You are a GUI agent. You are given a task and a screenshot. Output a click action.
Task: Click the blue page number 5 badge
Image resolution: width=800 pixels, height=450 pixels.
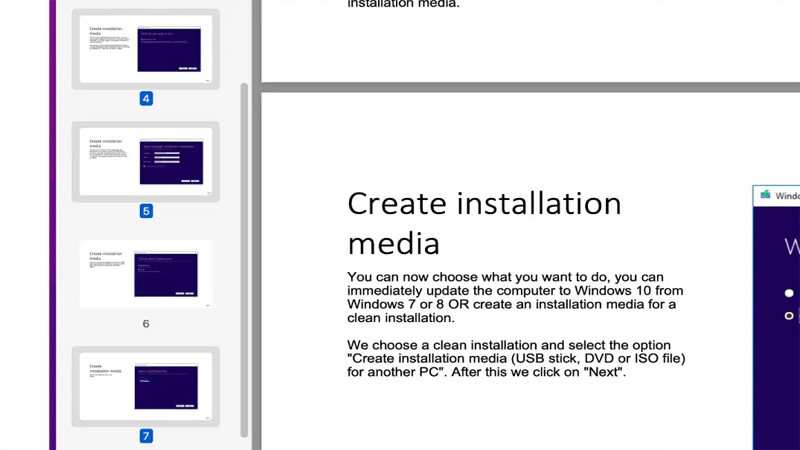146,211
